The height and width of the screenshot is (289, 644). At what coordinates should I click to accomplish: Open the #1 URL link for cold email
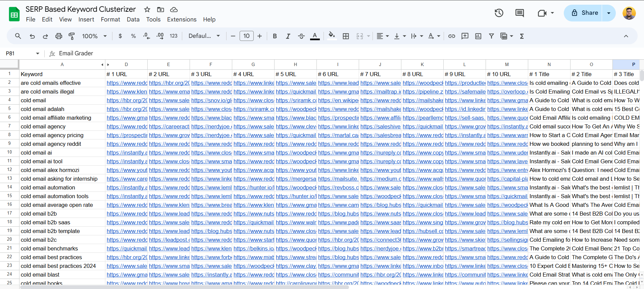pos(127,100)
